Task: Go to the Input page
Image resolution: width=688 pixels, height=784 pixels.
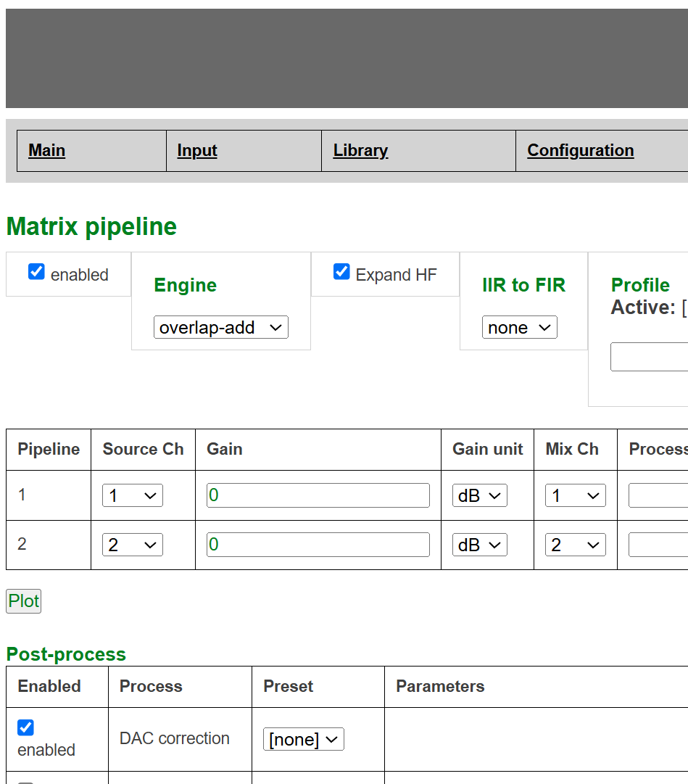Action: [x=197, y=150]
